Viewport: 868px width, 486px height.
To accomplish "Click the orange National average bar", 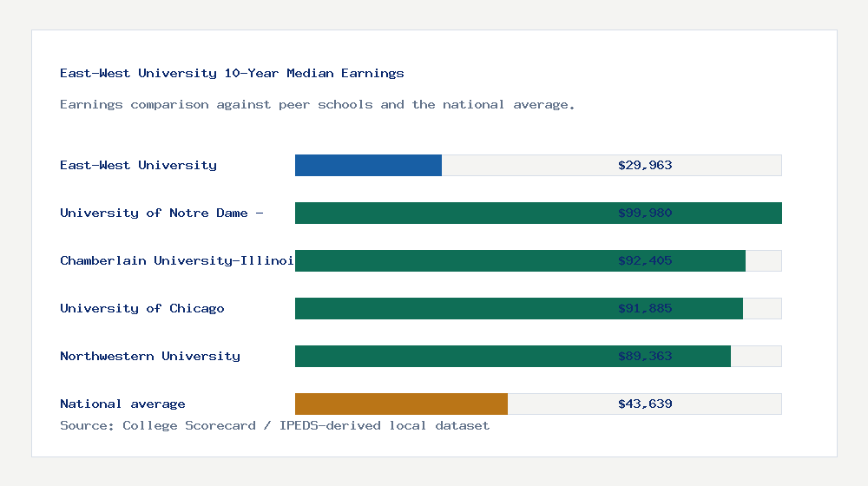I will (x=401, y=404).
